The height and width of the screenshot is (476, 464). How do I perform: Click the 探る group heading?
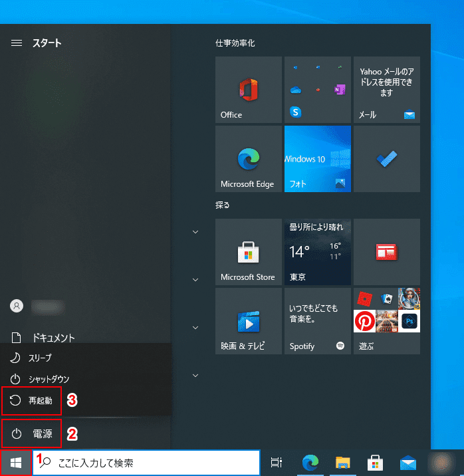223,205
